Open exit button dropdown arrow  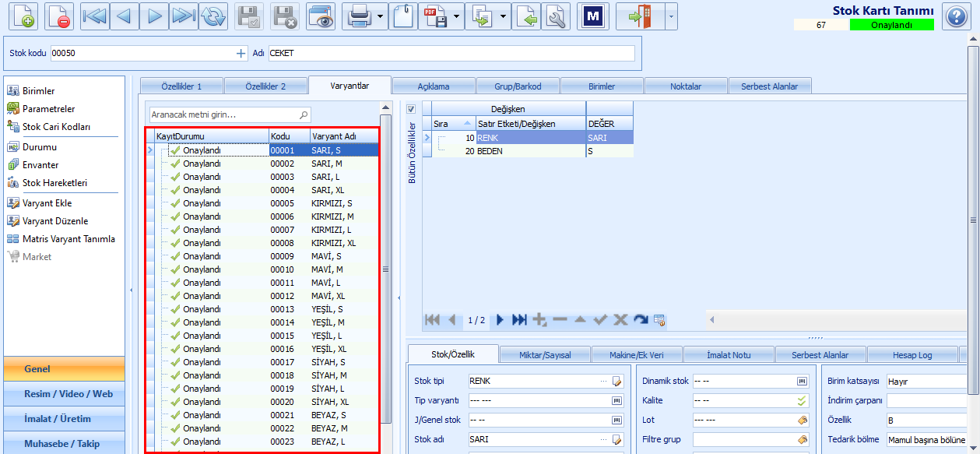click(x=671, y=16)
